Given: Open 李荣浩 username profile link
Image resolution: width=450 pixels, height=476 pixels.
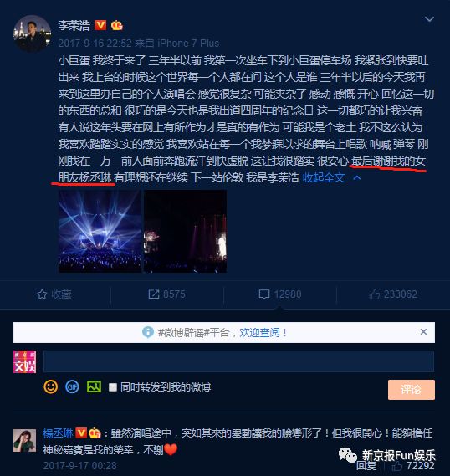Looking at the screenshot, I should (74, 25).
